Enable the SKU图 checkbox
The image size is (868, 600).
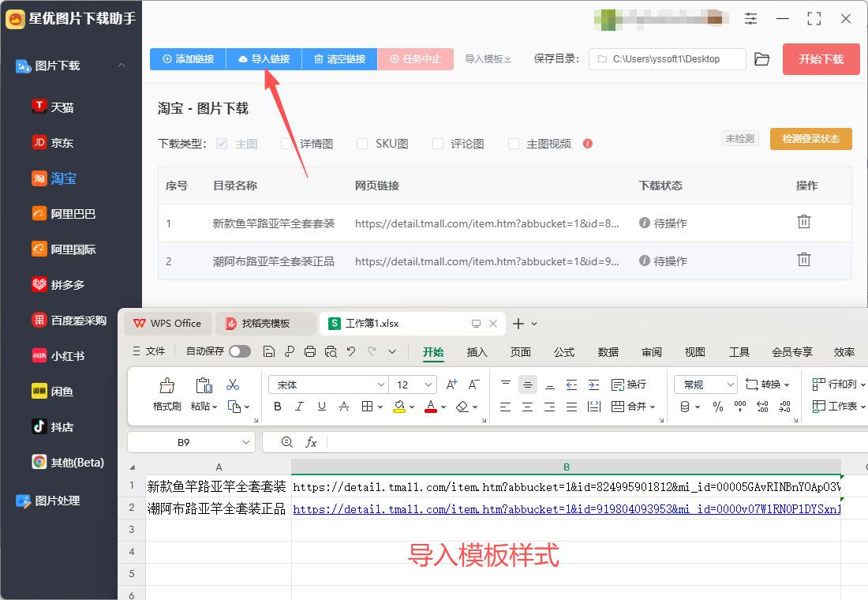[362, 144]
